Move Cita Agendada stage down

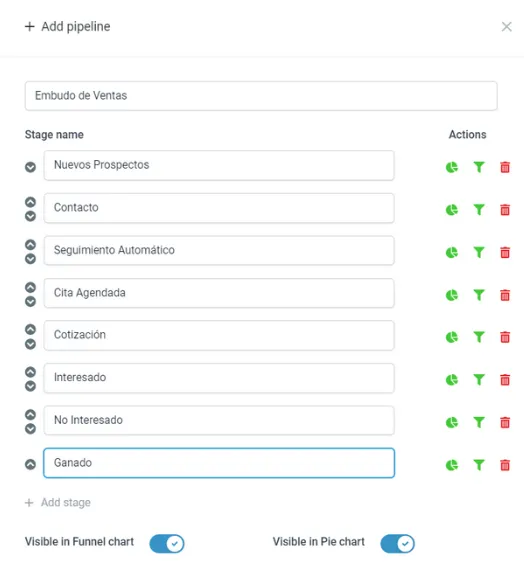(x=31, y=301)
